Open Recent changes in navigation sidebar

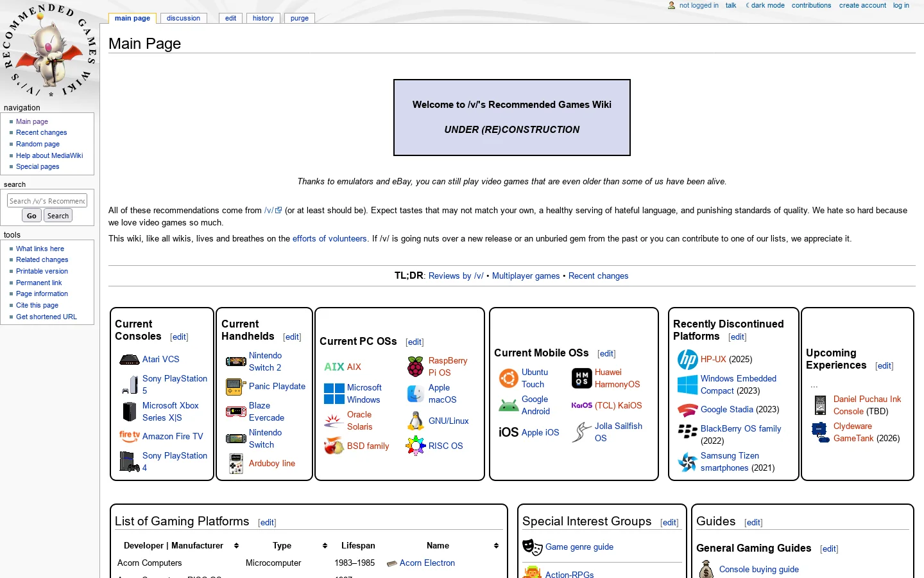click(x=41, y=132)
